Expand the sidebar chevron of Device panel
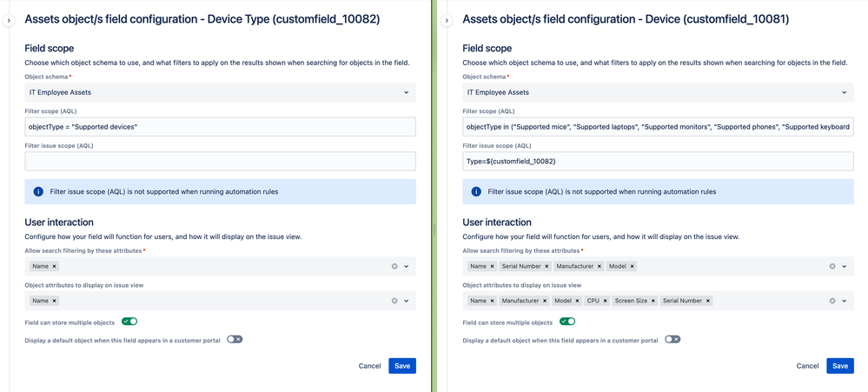 point(447,20)
